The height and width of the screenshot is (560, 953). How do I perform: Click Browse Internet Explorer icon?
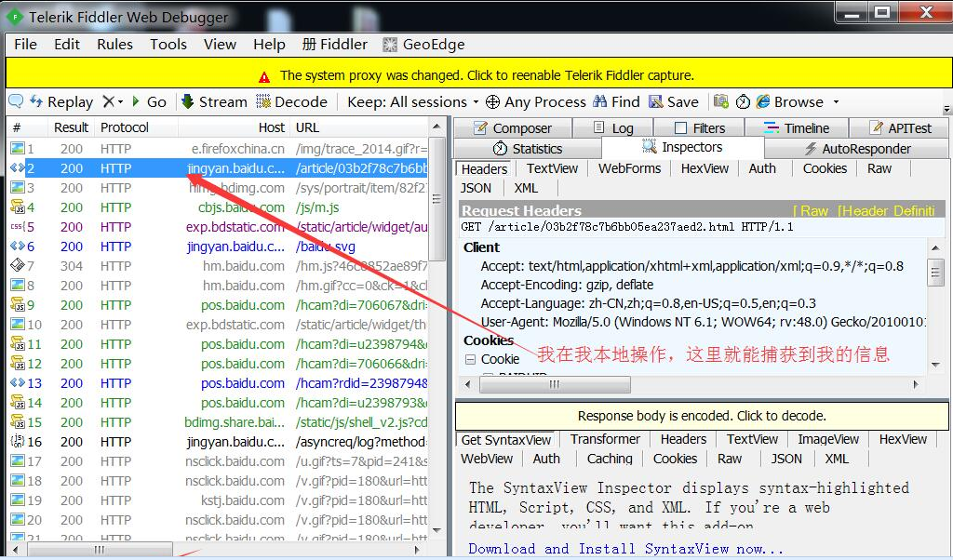coord(763,101)
